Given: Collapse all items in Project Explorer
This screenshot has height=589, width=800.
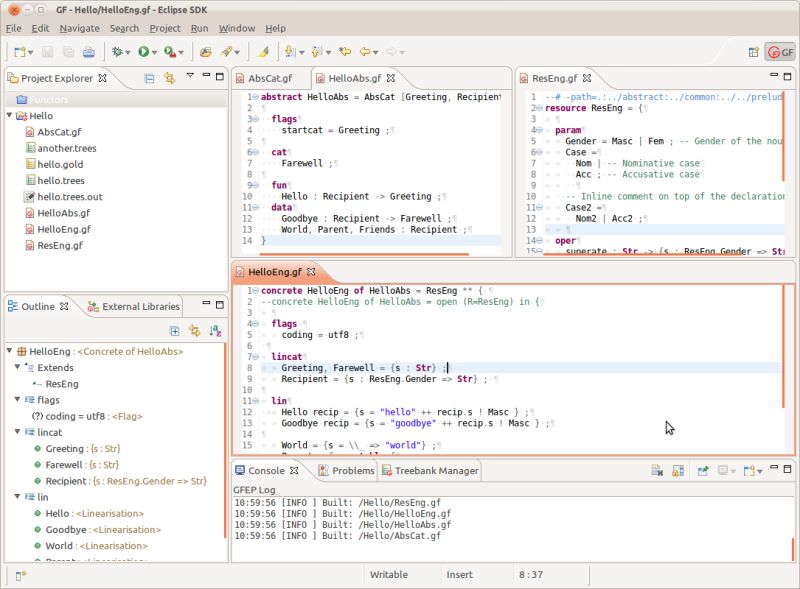Looking at the screenshot, I should coord(149,79).
